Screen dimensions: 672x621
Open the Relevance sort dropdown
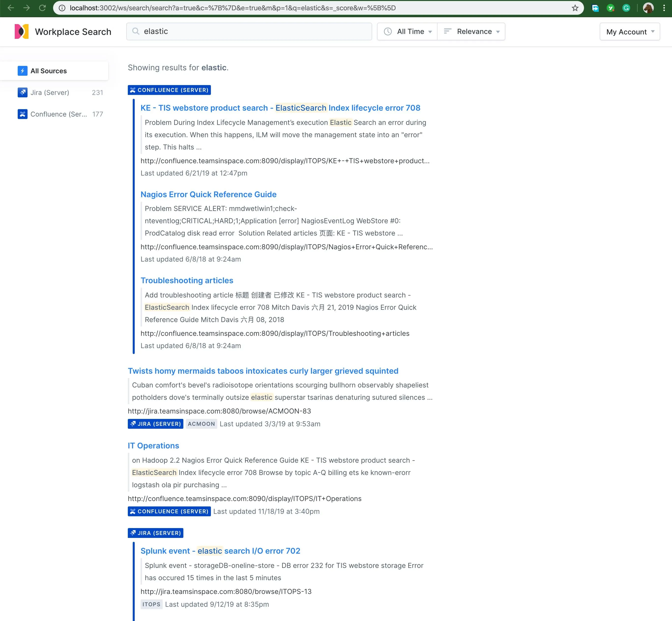pyautogui.click(x=471, y=31)
